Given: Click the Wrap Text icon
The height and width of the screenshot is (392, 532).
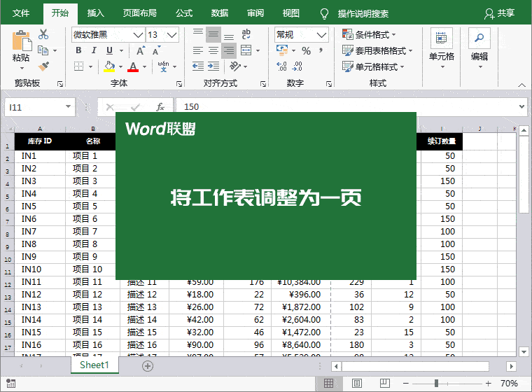Looking at the screenshot, I should 246,34.
